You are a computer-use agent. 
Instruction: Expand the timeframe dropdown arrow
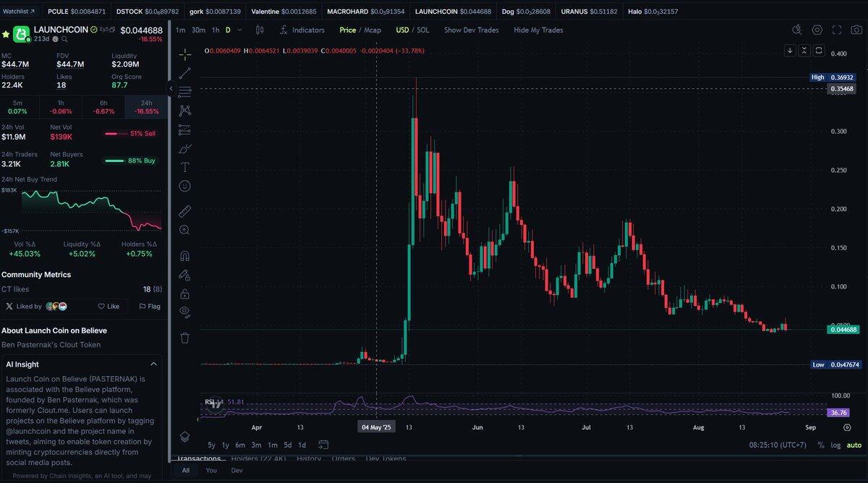click(239, 30)
